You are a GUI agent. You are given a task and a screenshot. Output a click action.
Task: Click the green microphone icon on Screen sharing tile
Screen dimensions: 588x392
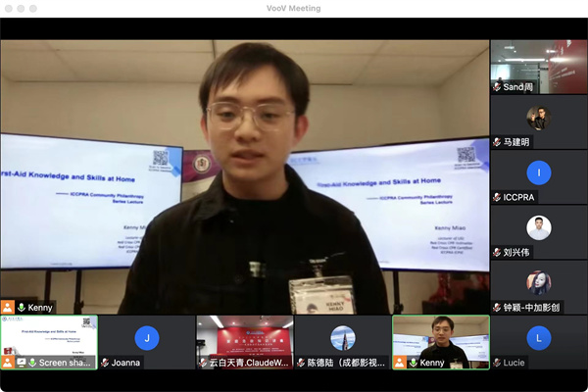[x=32, y=363]
